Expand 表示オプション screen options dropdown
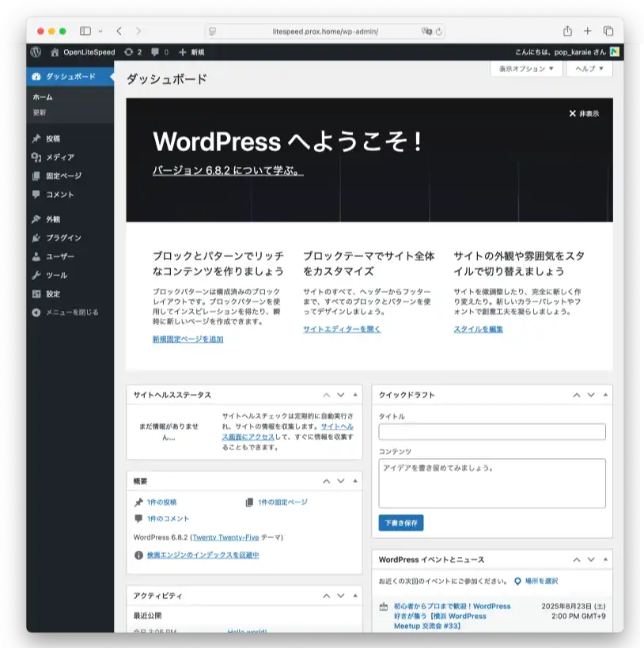Viewport: 644px width, 648px height. click(x=526, y=69)
